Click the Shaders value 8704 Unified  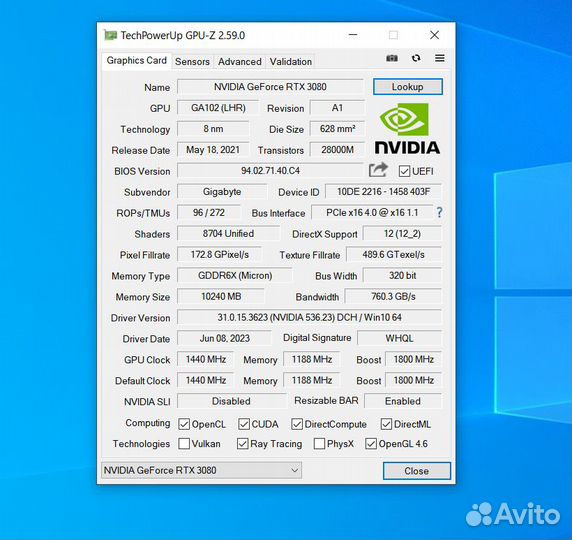(x=228, y=234)
